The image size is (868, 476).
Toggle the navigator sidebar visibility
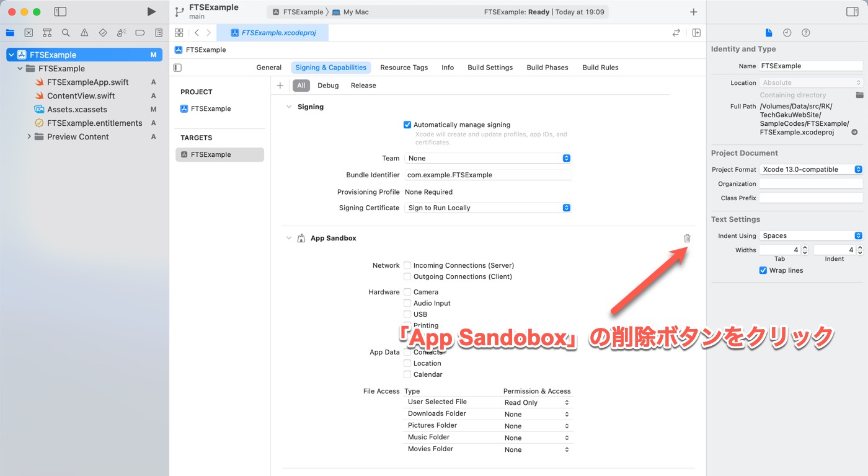(x=60, y=12)
